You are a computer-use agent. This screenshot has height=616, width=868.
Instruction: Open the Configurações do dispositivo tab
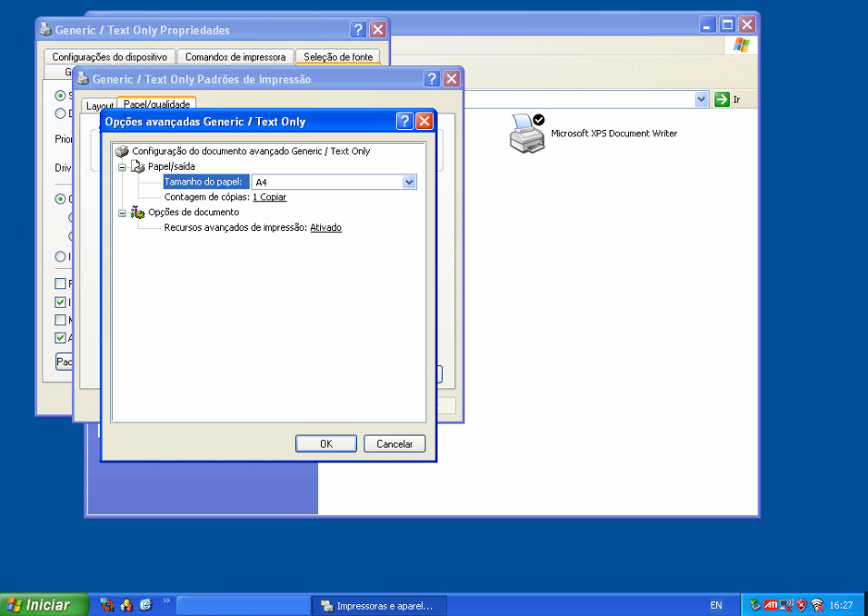tap(109, 57)
